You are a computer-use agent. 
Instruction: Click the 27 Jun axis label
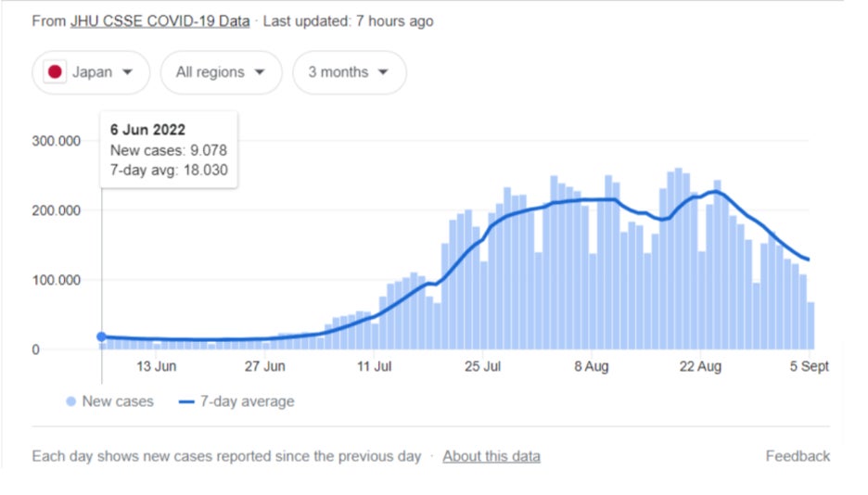[265, 366]
